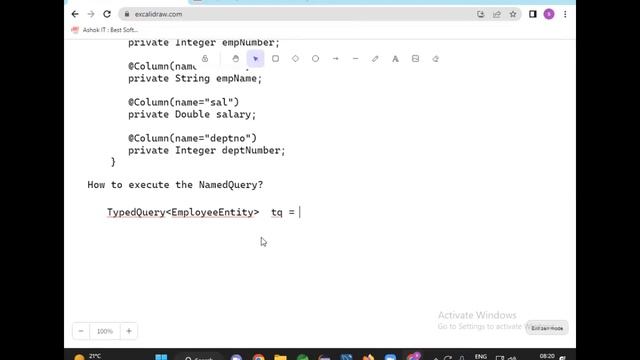
Task: Select the Pencil freedraw tool
Action: [x=375, y=59]
